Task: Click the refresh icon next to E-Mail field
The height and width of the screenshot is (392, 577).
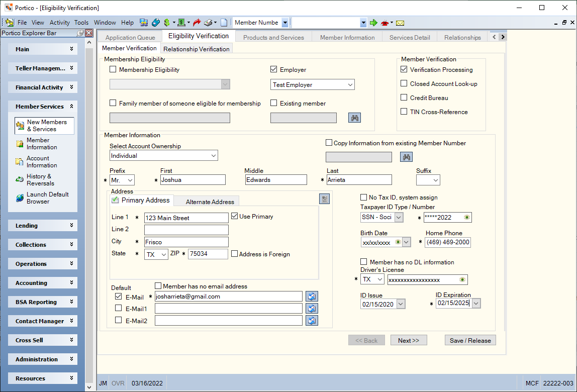Action: 312,297
